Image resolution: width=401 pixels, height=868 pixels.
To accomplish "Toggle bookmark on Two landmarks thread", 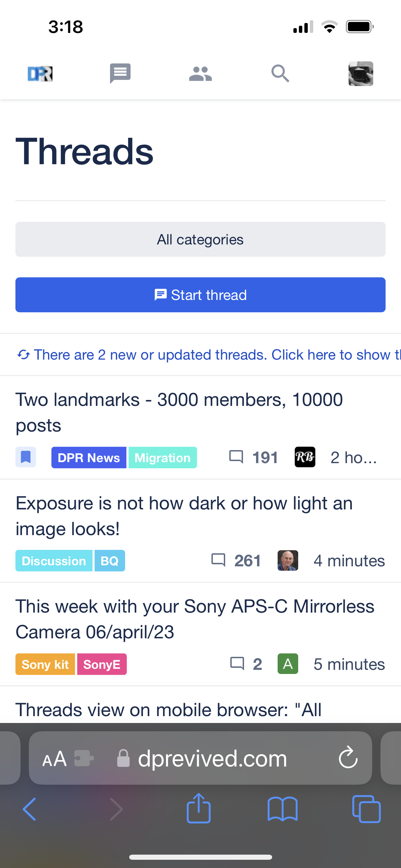I will click(26, 457).
